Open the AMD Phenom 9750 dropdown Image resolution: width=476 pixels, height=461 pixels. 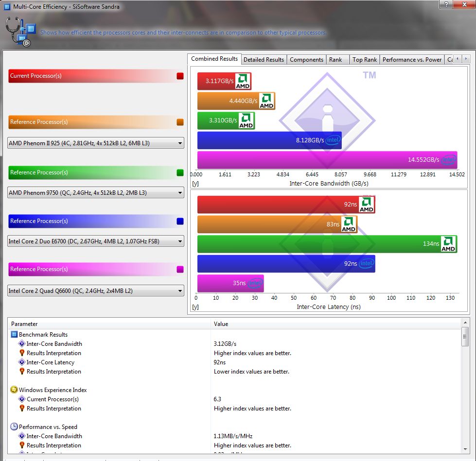click(96, 192)
